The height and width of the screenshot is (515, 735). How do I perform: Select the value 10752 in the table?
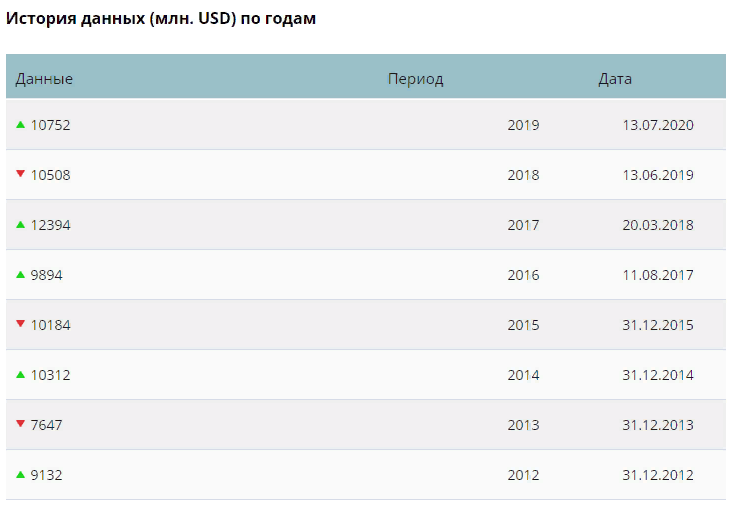51,125
